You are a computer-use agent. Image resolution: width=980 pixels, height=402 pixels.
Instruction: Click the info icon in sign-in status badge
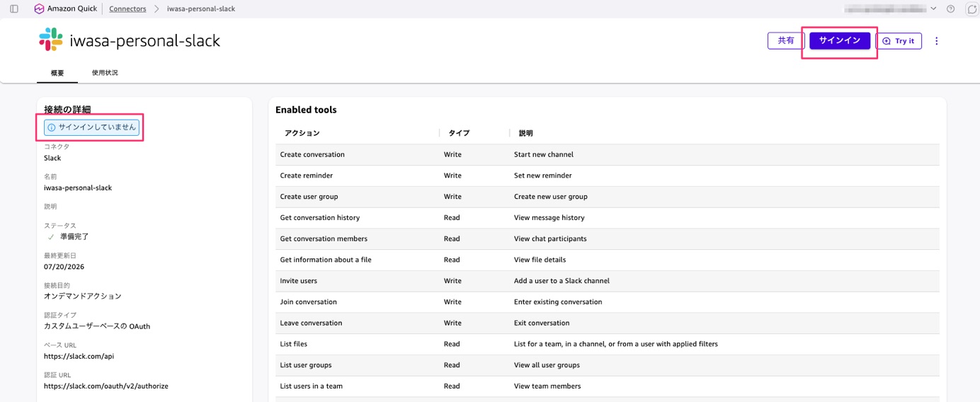point(52,127)
